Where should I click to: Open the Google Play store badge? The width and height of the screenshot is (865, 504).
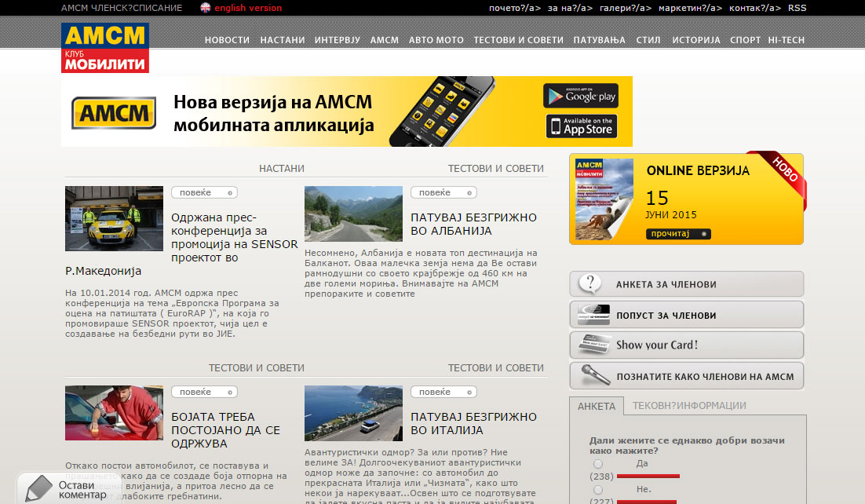pyautogui.click(x=581, y=96)
